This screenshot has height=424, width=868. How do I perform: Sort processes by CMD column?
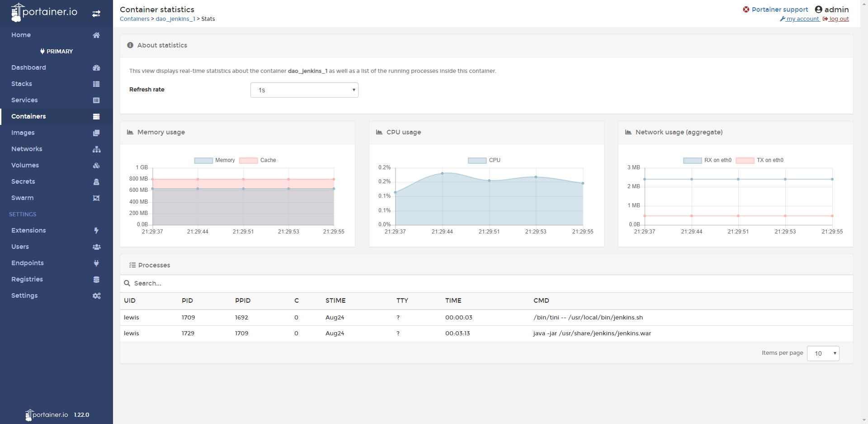[x=541, y=300]
